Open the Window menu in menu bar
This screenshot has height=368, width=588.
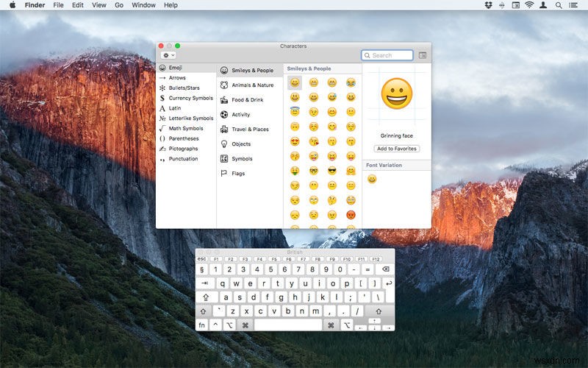(143, 5)
